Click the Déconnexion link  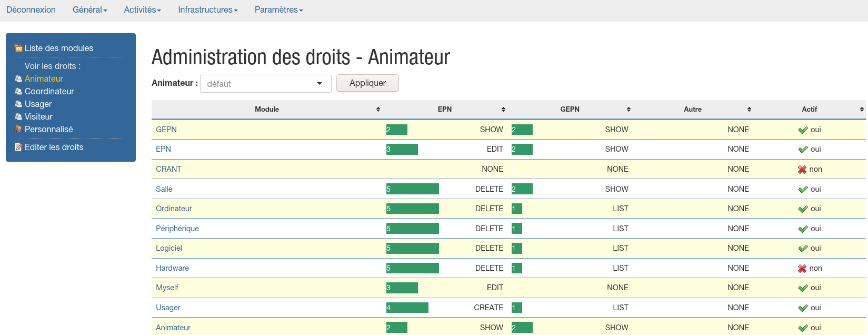[31, 10]
